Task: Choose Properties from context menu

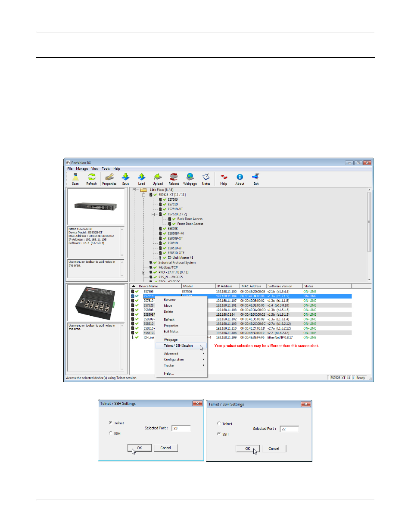Action: tap(181, 326)
